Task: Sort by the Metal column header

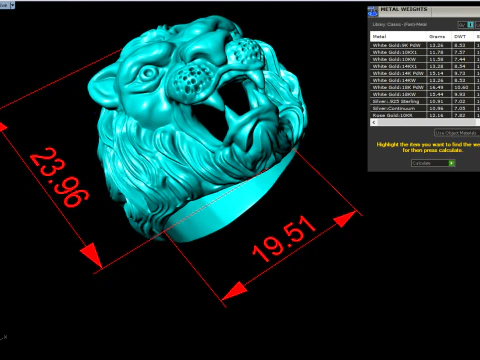Action: 398,36
